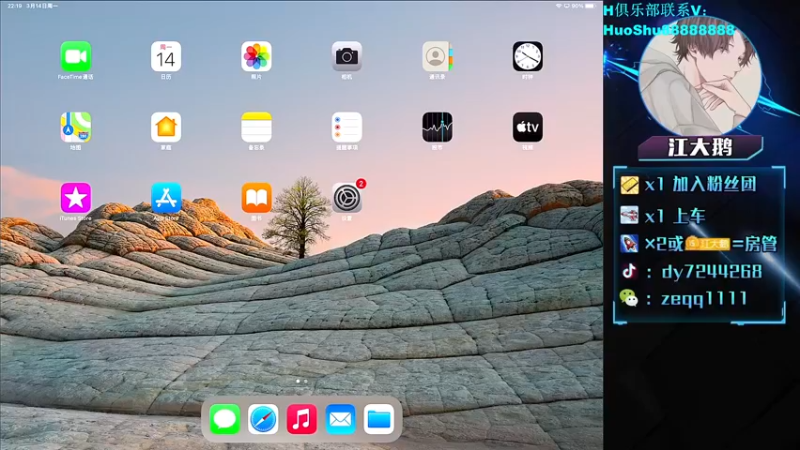This screenshot has height=450, width=800.
Task: Click the 江大鹅 name banner
Action: (700, 148)
